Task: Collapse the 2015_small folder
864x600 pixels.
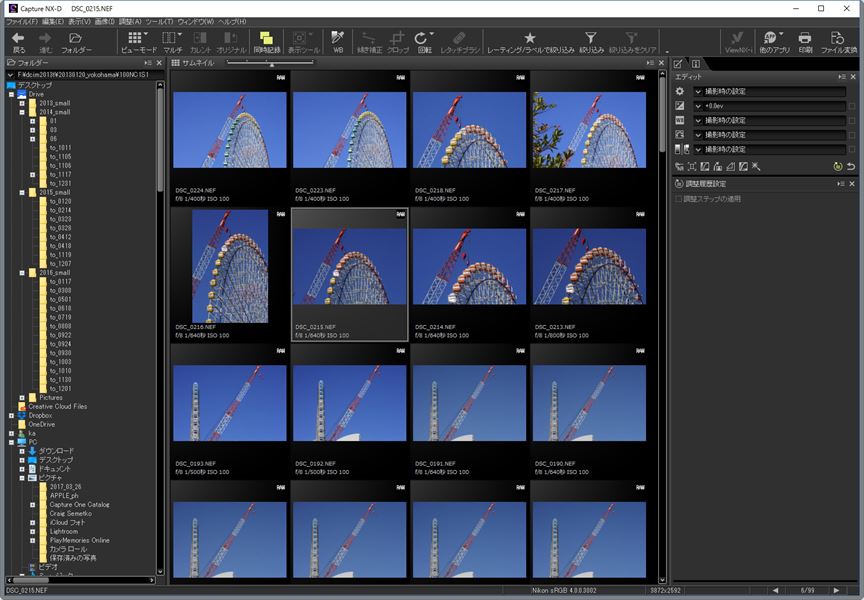Action: pos(22,192)
